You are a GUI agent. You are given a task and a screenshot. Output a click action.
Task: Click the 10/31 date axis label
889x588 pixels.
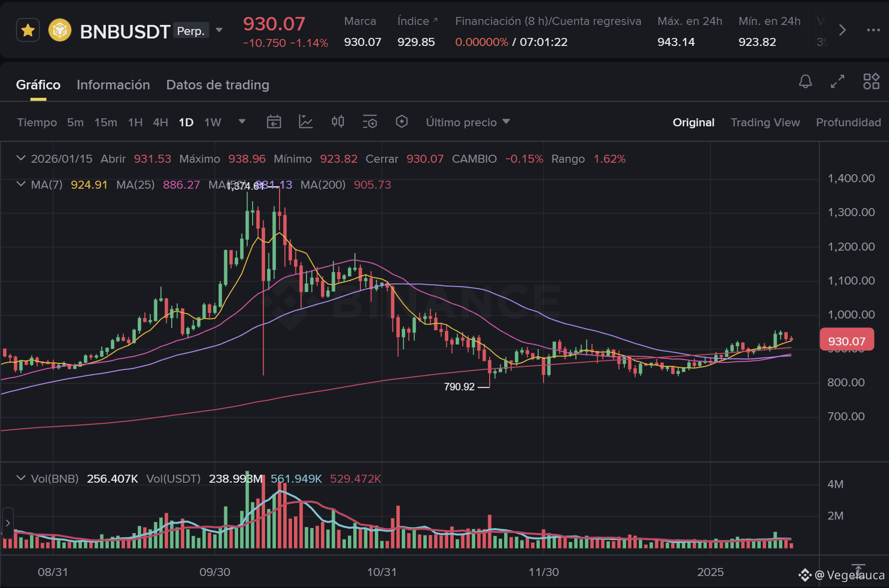click(x=382, y=572)
